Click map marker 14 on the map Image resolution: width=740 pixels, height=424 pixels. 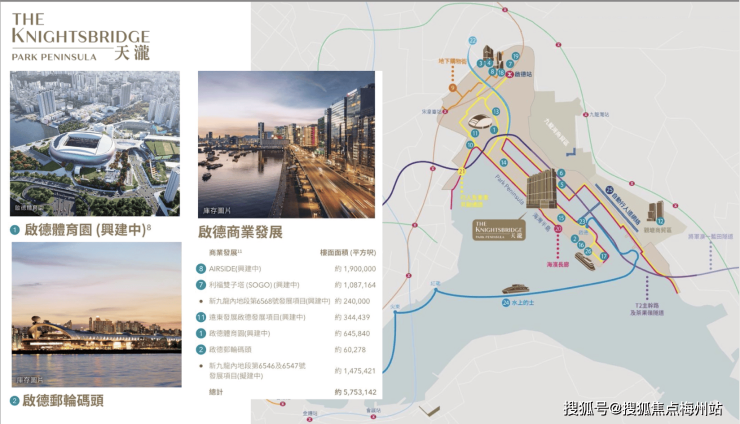pyautogui.click(x=504, y=162)
